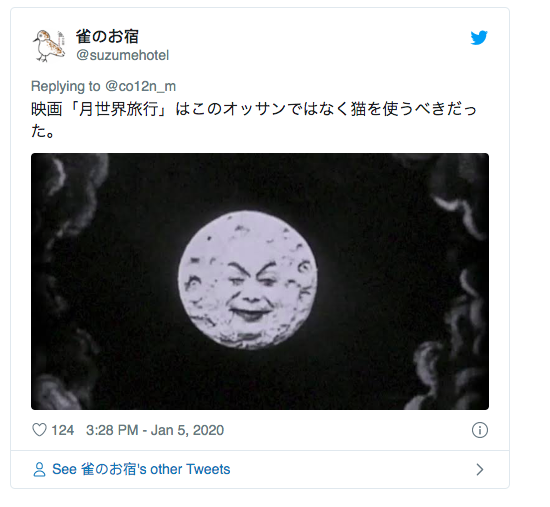Viewport: 550px width, 507px height.
Task: Open the tweet info circle icon
Action: 479,430
